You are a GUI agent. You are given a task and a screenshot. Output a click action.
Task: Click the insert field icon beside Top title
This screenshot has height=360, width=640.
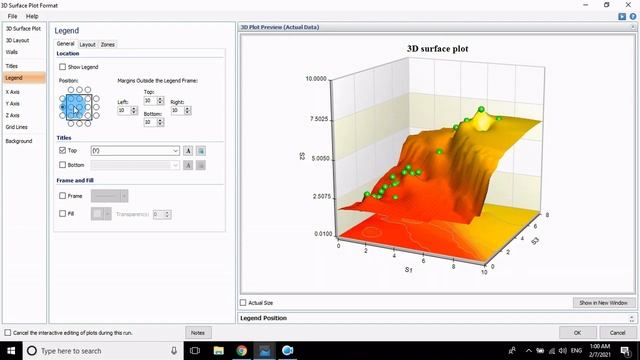[201, 151]
